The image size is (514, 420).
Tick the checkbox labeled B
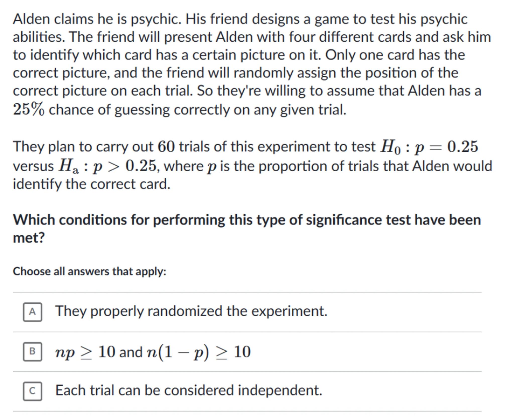(32, 352)
